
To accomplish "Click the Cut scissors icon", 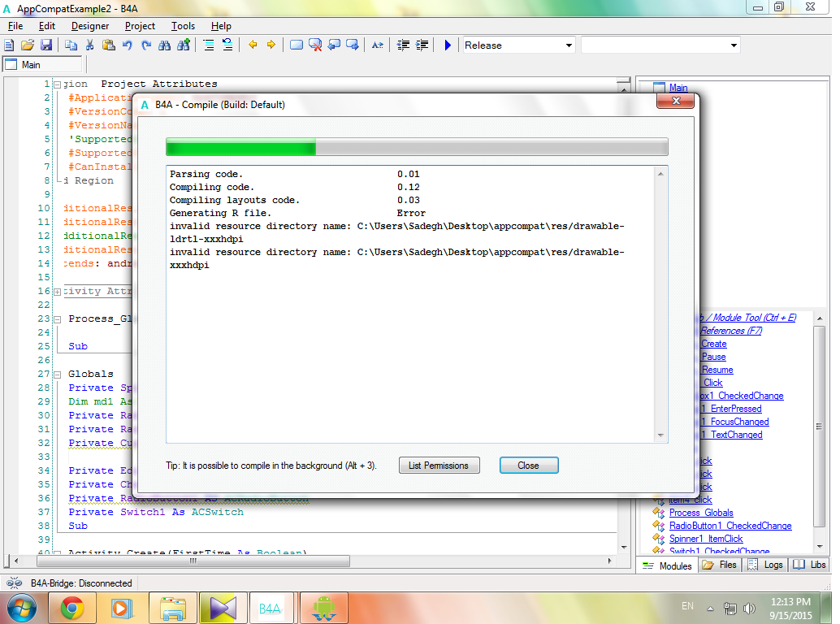I will point(89,45).
